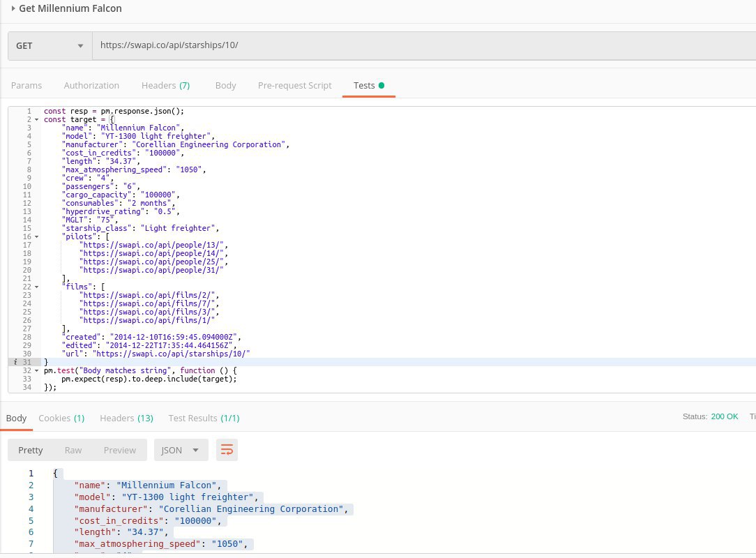Switch to the request Body tab
Image resolution: width=756 pixels, height=558 pixels.
tap(226, 85)
